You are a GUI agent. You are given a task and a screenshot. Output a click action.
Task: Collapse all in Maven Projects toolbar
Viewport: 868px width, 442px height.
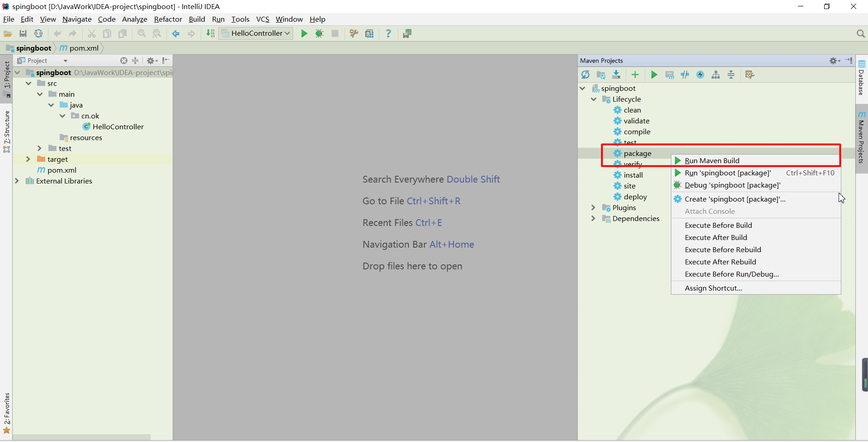(x=731, y=75)
